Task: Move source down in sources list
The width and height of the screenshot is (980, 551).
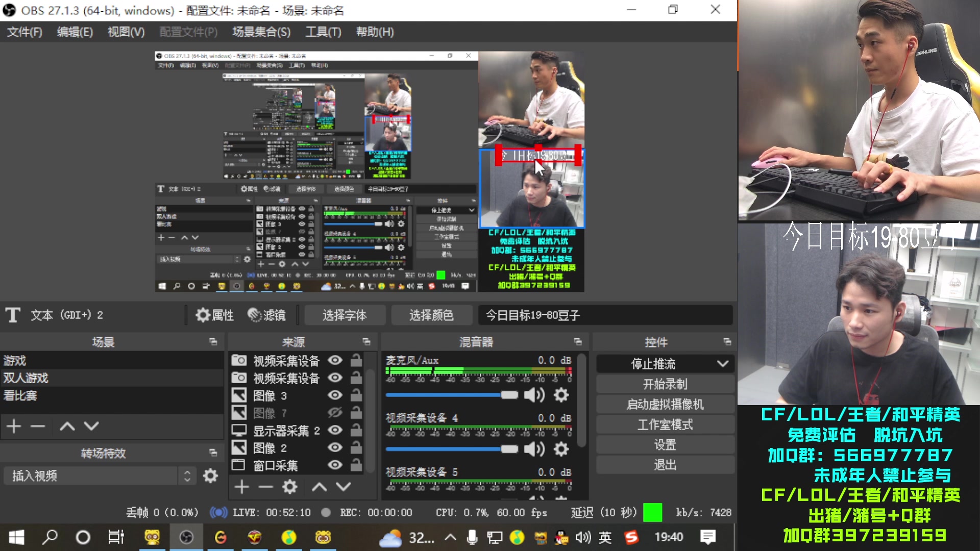Action: coord(344,487)
